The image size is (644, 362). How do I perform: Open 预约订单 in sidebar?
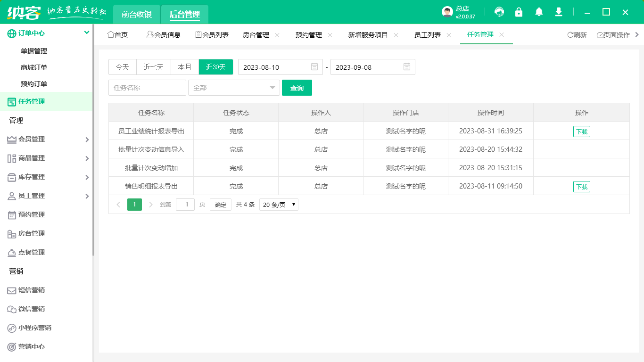click(34, 84)
